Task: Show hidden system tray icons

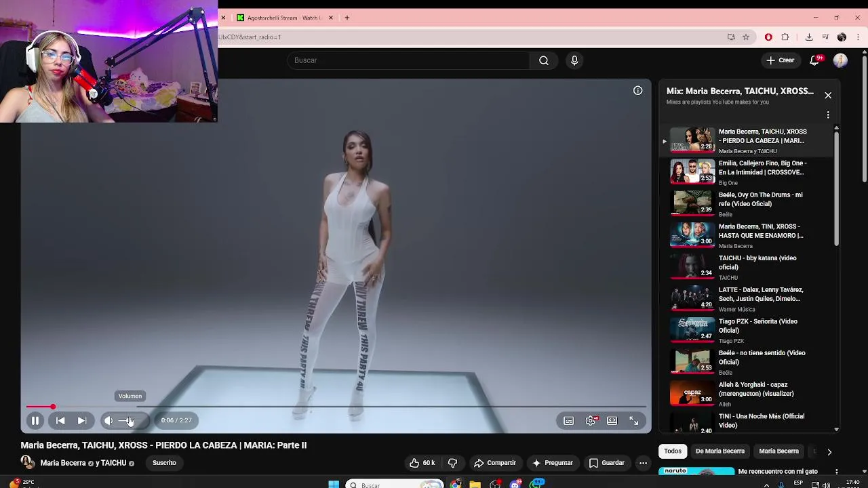Action: 767,485
